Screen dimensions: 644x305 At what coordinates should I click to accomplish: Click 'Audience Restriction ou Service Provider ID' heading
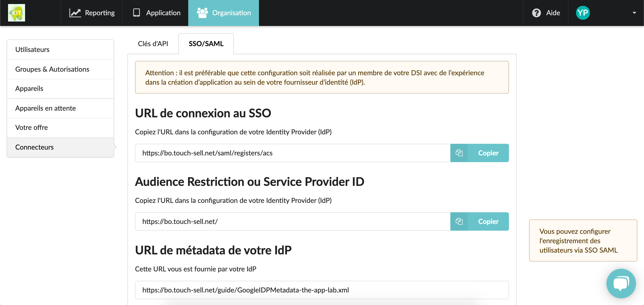tap(250, 182)
